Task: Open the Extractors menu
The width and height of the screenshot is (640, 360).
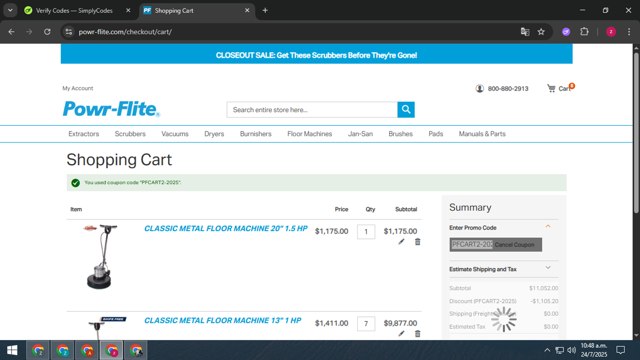Action: tap(84, 134)
